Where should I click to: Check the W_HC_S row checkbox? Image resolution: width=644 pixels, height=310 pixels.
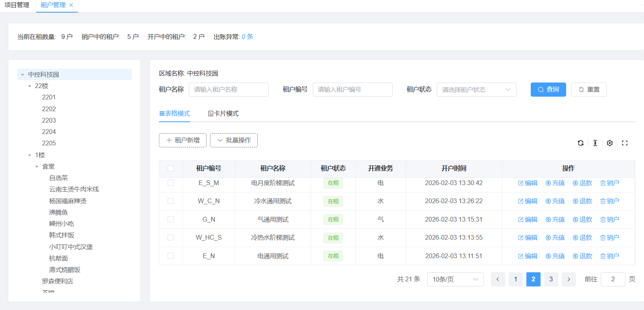[171, 238]
